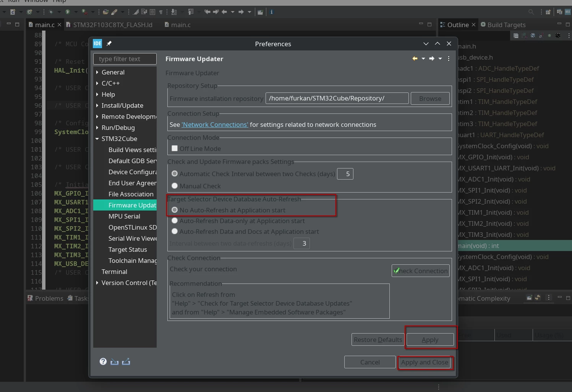This screenshot has width=572, height=392.
Task: Click the Toggle Block Selection icon in toolbar
Action: pyautogui.click(x=152, y=12)
